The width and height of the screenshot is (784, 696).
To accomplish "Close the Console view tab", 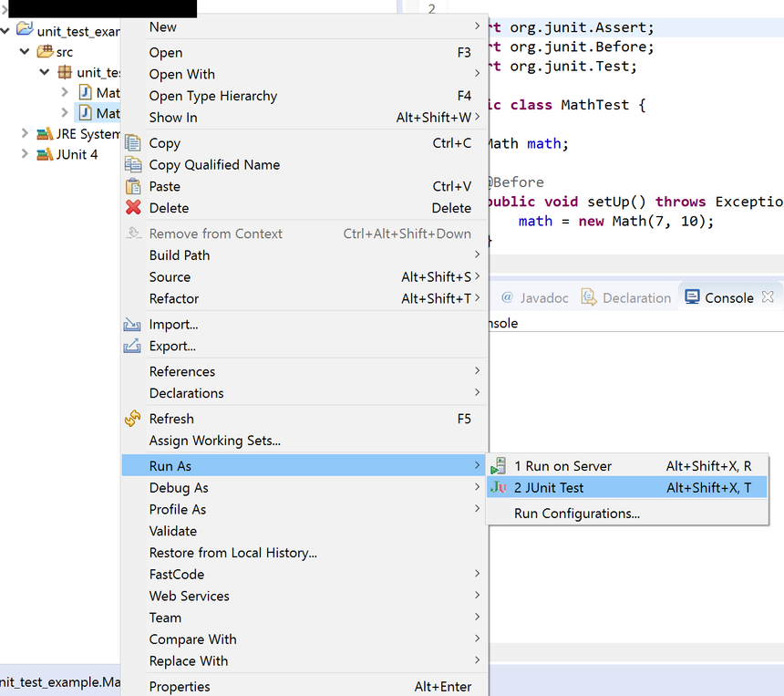I will click(x=768, y=297).
